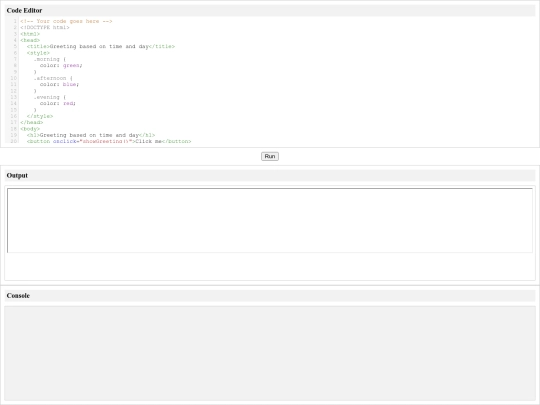The width and height of the screenshot is (540, 405).
Task: Click the Console heading
Action: pyautogui.click(x=18, y=295)
